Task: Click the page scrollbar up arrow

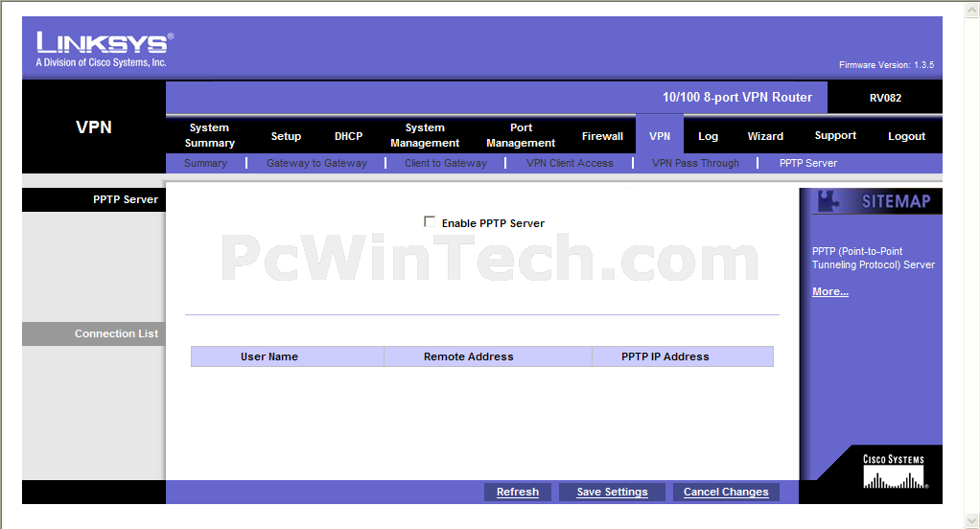Action: click(x=972, y=8)
